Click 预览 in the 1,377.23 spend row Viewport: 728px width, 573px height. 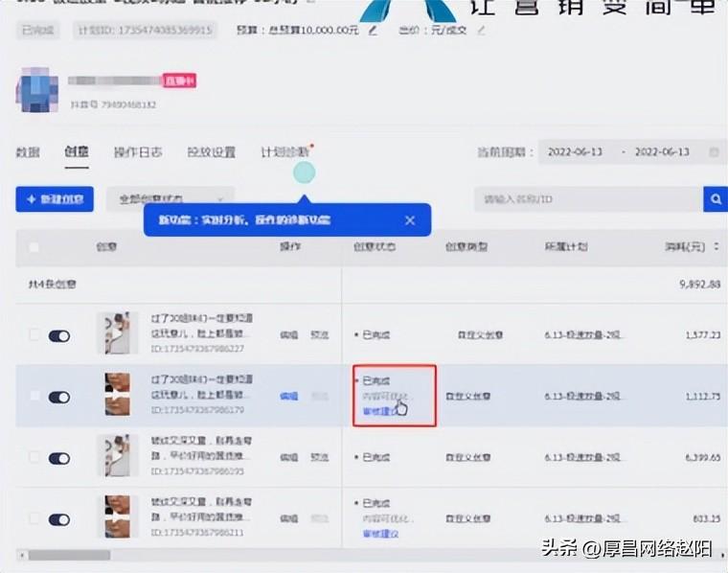tap(319, 334)
